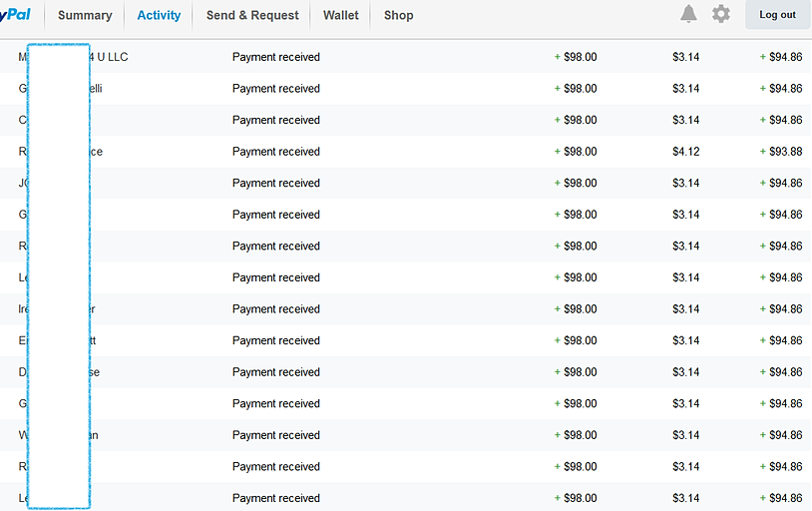
Task: Click 'Payment received' in the 'elli' row
Action: (x=276, y=89)
